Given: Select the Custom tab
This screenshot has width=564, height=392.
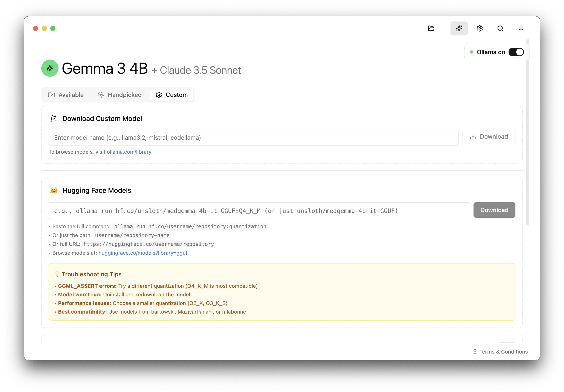Looking at the screenshot, I should pos(172,95).
